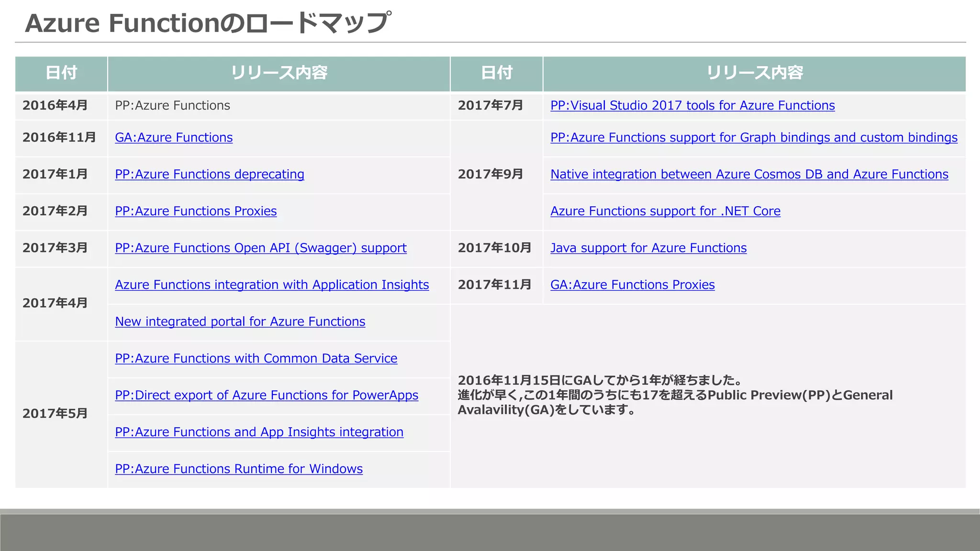Select the plain text PP:Azure Functions
Image resolution: width=980 pixels, height=551 pixels.
point(173,106)
